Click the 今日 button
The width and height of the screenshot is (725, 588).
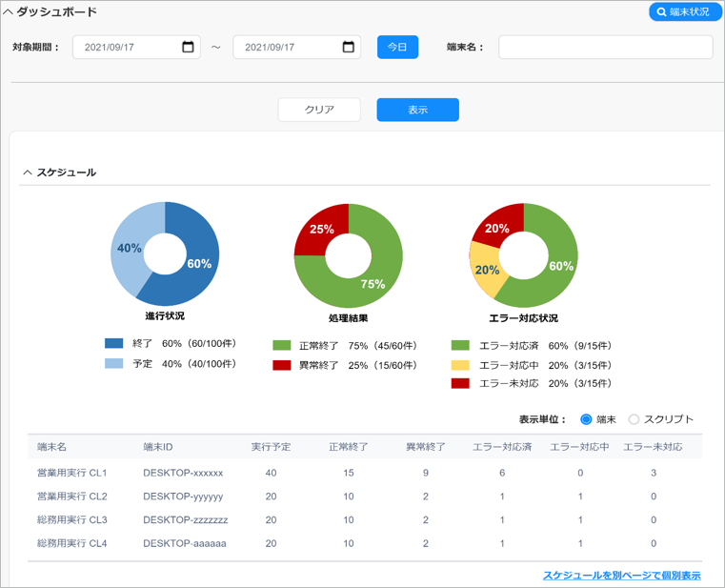point(397,47)
